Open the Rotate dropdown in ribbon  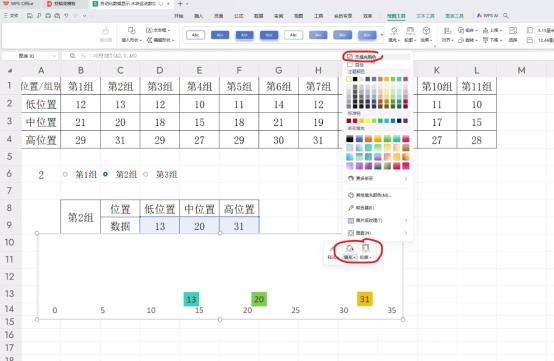click(x=467, y=40)
